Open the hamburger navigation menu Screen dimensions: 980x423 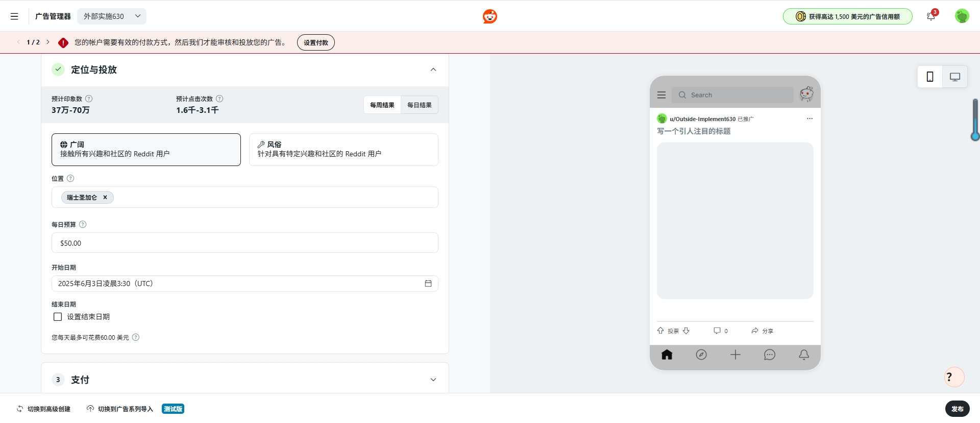[14, 16]
